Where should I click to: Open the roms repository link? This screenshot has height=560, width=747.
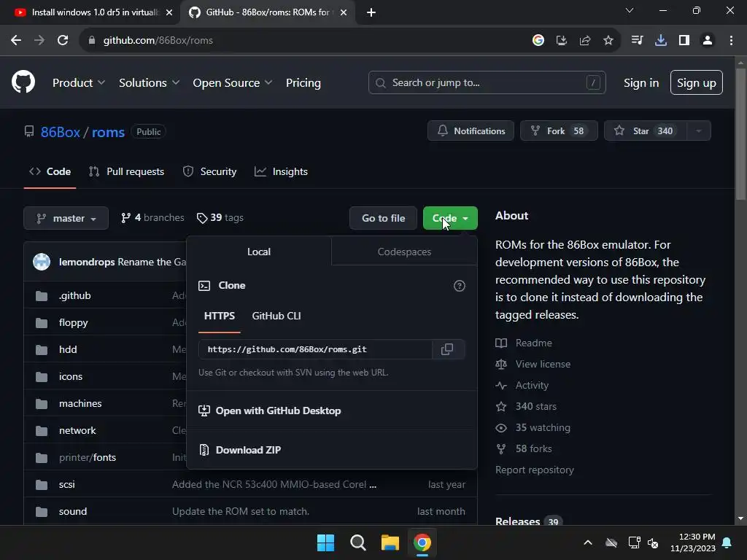point(108,132)
